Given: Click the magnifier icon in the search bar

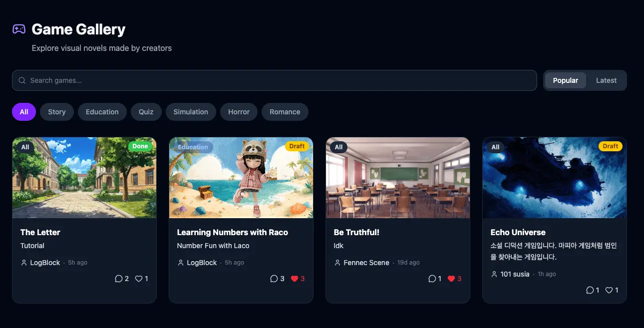Looking at the screenshot, I should tap(22, 80).
